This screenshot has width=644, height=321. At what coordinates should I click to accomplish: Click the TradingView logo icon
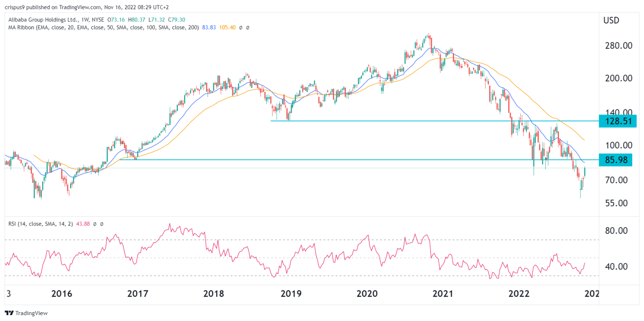coord(9,313)
